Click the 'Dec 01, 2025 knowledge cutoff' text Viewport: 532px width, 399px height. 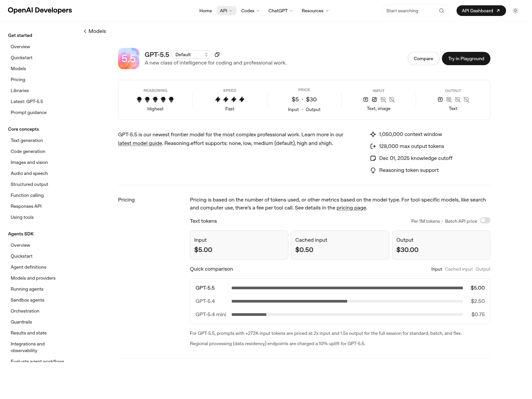(416, 158)
